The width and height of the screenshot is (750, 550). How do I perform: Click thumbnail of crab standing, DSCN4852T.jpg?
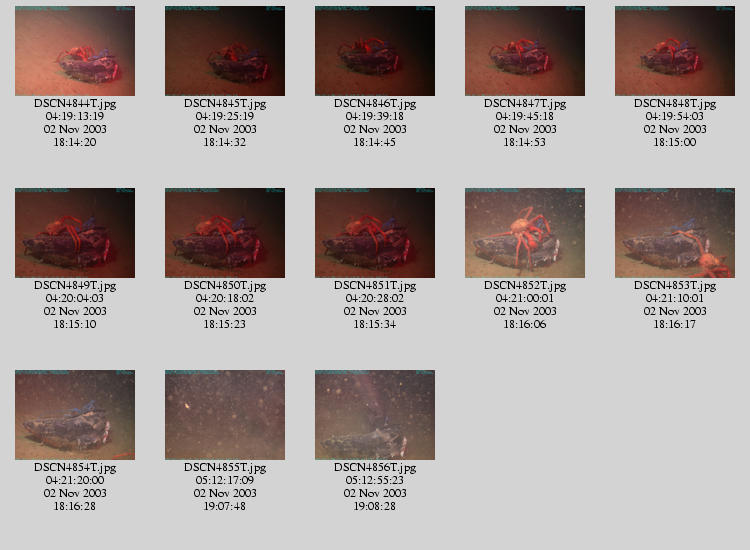tap(525, 233)
